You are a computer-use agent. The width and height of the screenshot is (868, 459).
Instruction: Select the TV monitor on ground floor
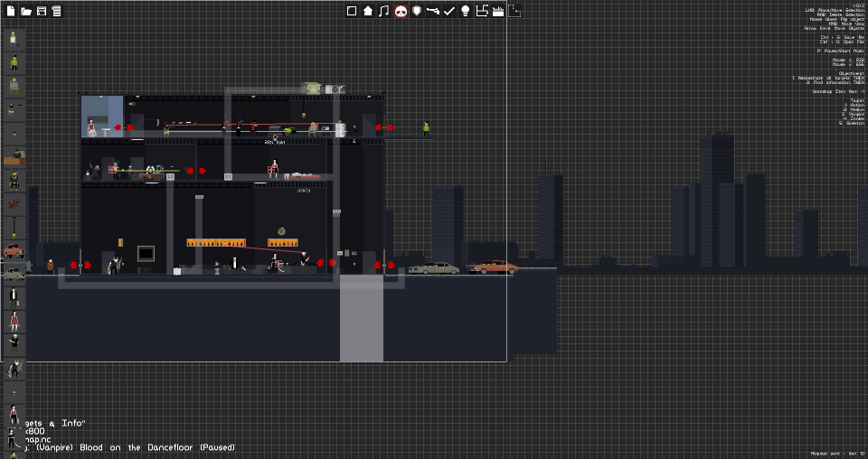coord(146,254)
